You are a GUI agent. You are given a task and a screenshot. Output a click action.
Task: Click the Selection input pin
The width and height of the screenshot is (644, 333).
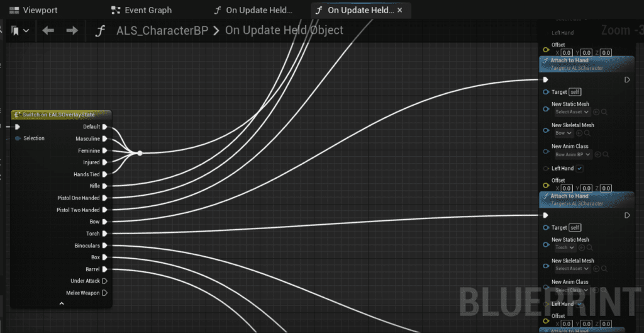click(x=18, y=138)
